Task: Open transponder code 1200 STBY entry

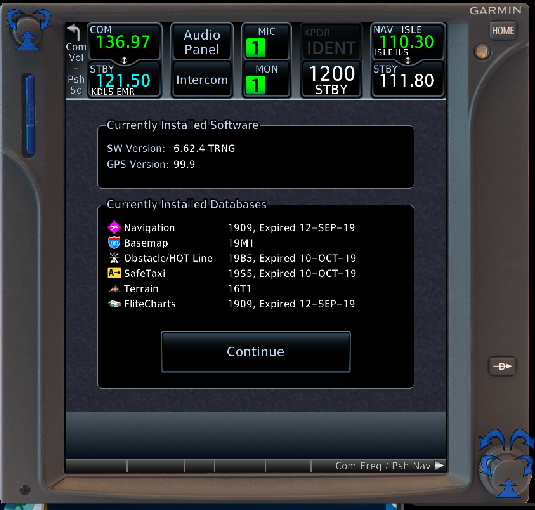Action: [331, 79]
